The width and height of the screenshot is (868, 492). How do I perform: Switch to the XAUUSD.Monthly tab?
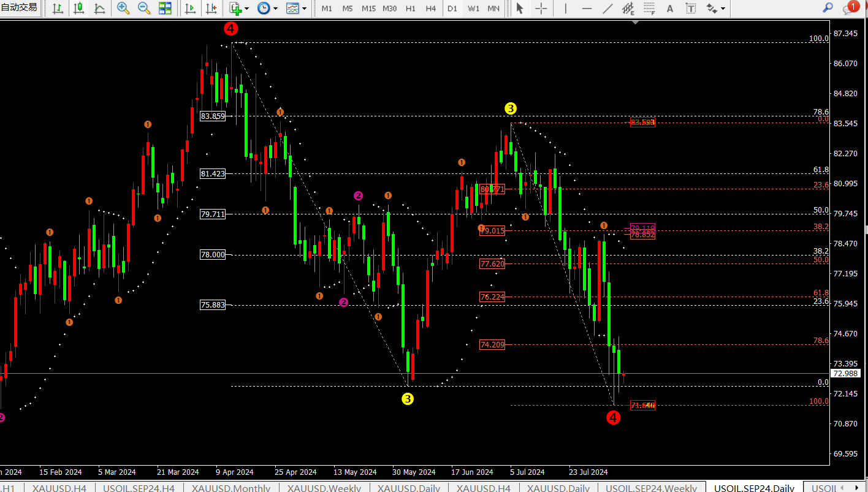(x=231, y=488)
